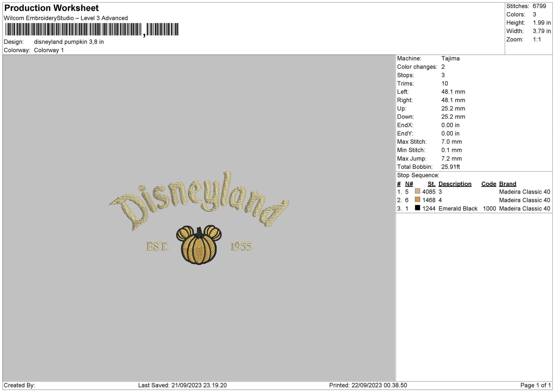Viewport: 555px width, 392px height.
Task: Click the Last Saved timestamp
Action: click(x=182, y=385)
